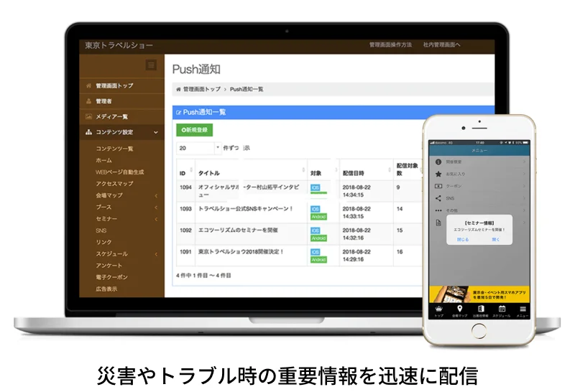Tap the メニュー hamburger tab on phone
The width and height of the screenshot is (575, 392).
point(523,311)
